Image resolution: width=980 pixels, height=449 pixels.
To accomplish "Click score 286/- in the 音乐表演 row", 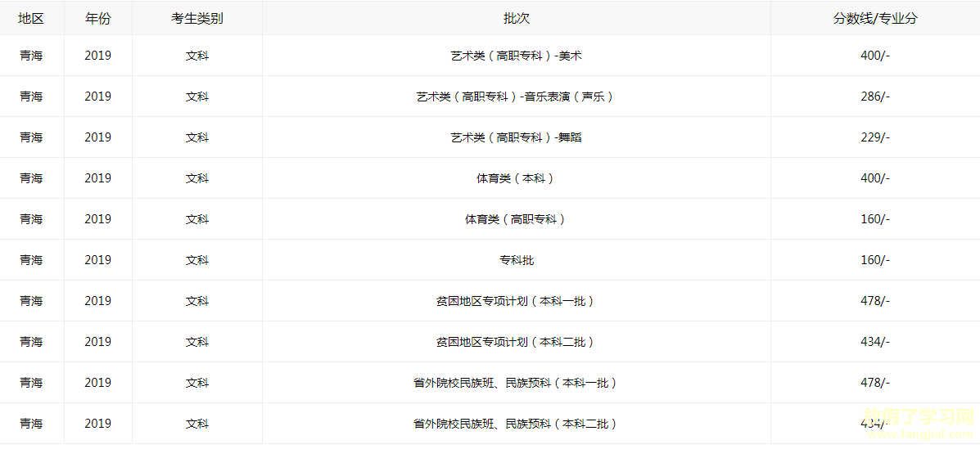I will 875,97.
